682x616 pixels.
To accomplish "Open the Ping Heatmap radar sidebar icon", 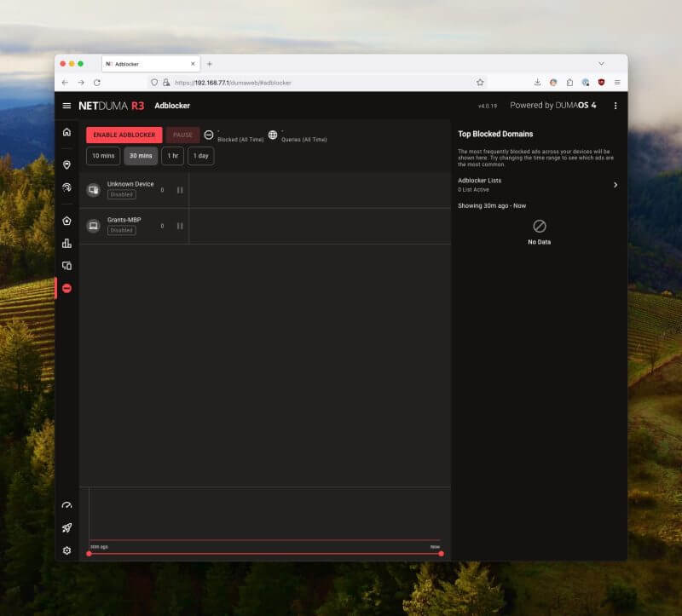I will tap(66, 187).
